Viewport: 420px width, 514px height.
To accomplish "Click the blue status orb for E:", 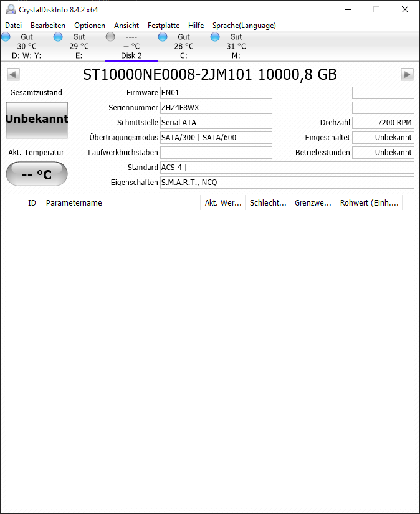I will point(58,37).
